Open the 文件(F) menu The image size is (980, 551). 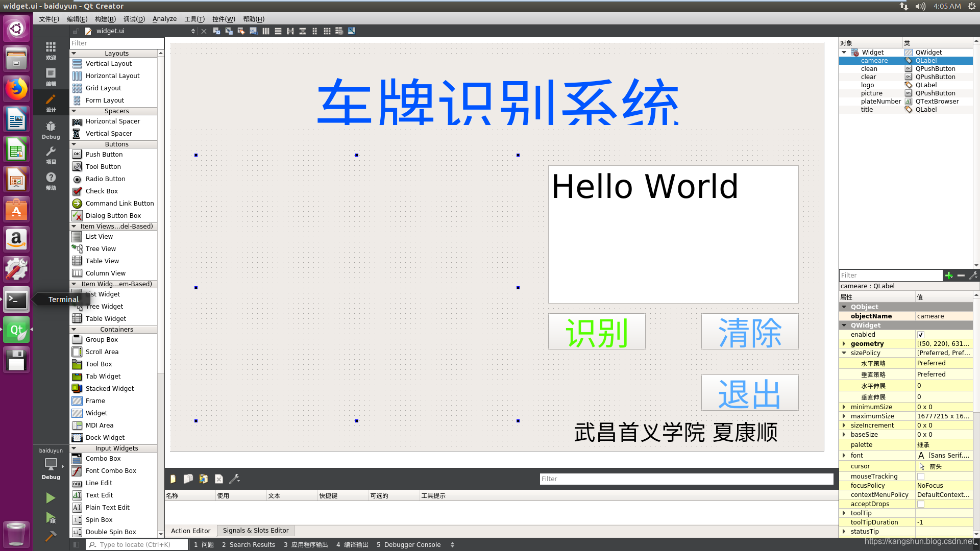(x=49, y=19)
